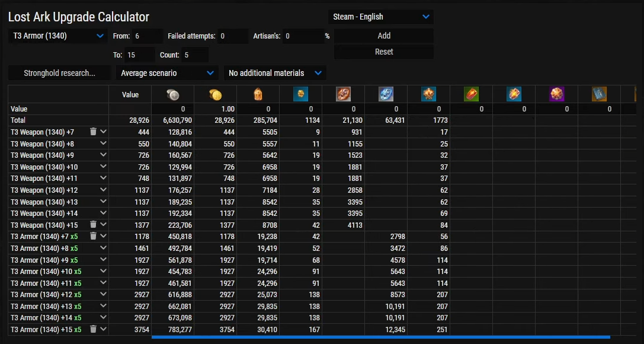The height and width of the screenshot is (344, 644).
Task: Select the T3 Armor (1340) +10 x5 row label
Action: 46,271
